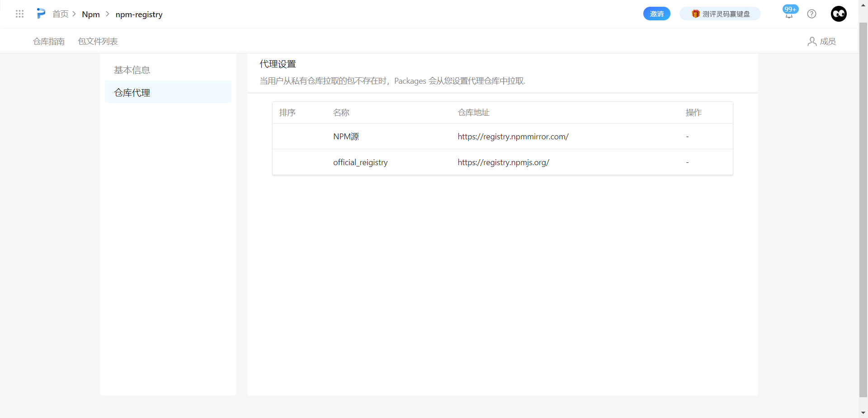Open the help question mark icon
Viewport: 868px width, 418px height.
[x=812, y=14]
